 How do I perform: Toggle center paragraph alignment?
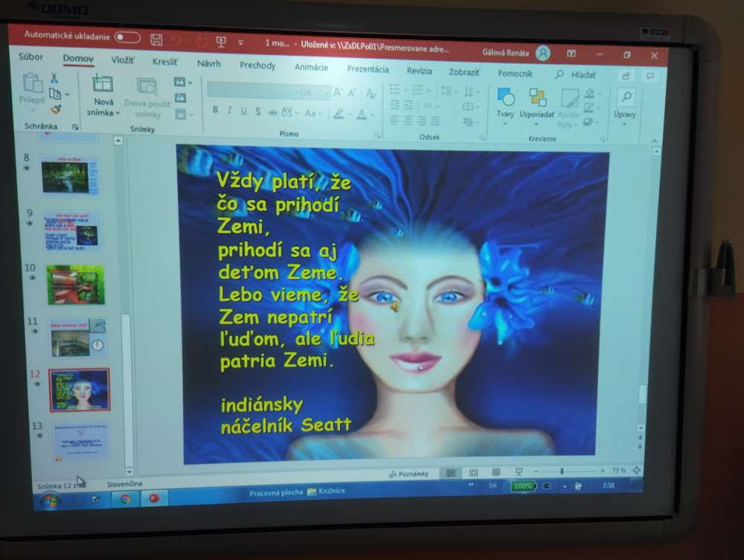[x=408, y=121]
